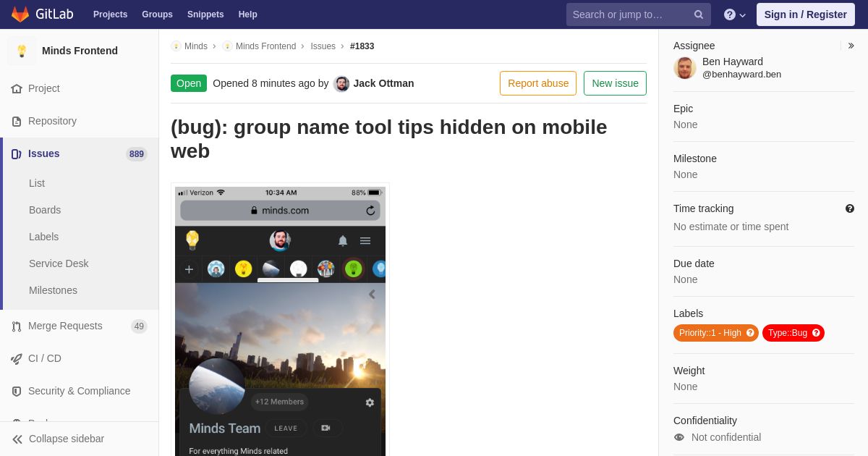Click the Priority::1 - High label

pyautogui.click(x=710, y=333)
